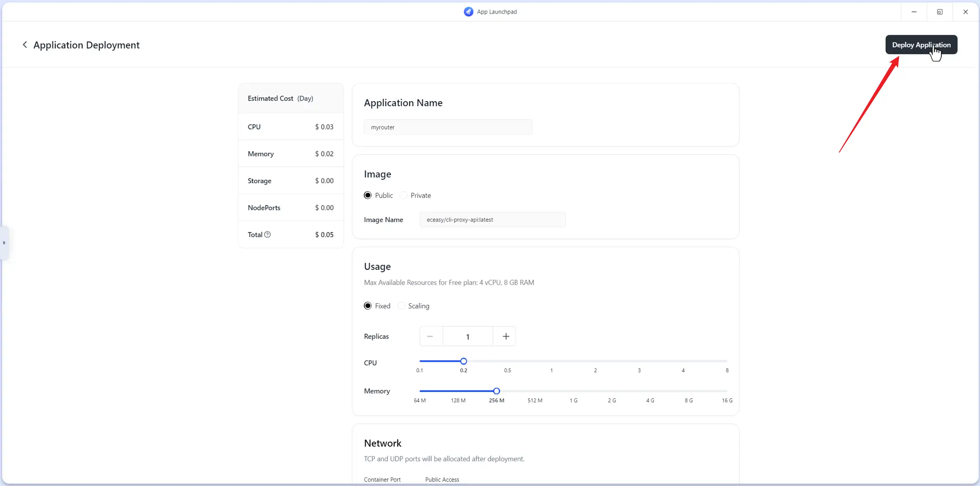
Task: Click the 0.5 label on CPU slider
Action: point(508,370)
